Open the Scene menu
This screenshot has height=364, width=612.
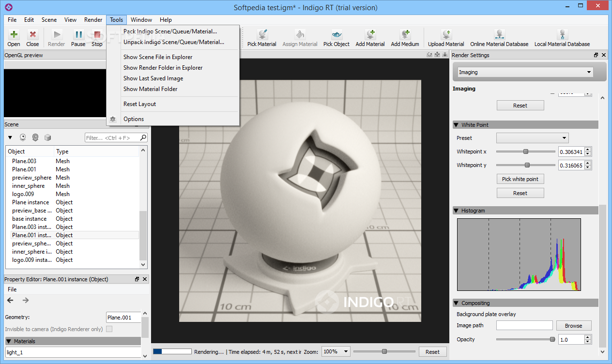49,20
